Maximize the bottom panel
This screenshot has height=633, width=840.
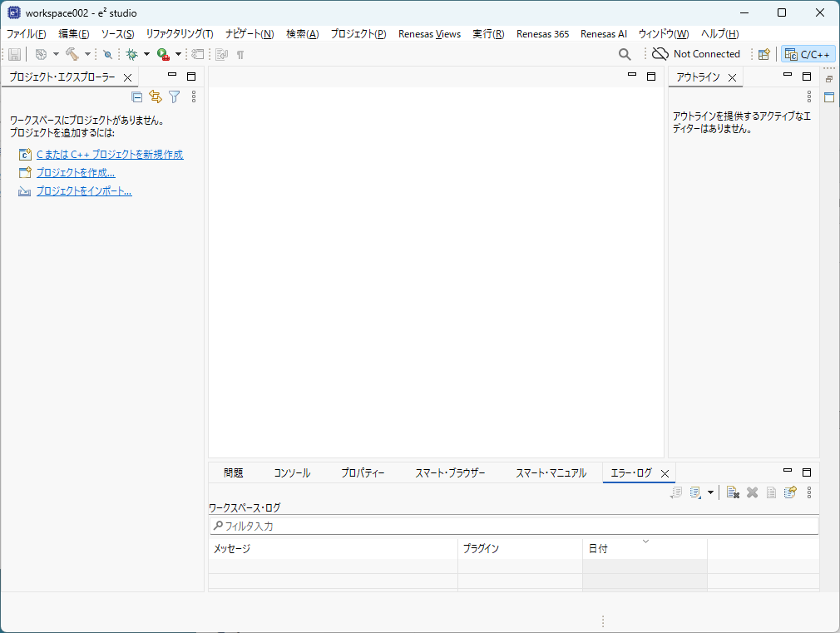pos(807,472)
